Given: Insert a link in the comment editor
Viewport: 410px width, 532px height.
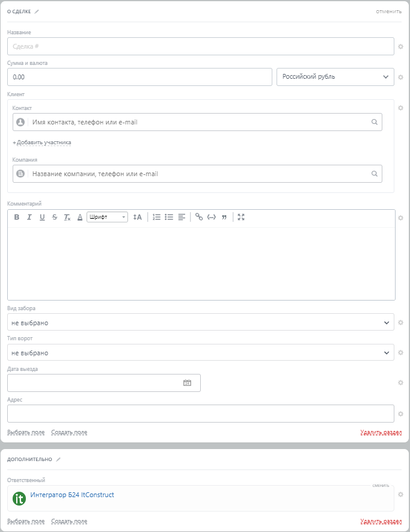Looking at the screenshot, I should tap(199, 217).
